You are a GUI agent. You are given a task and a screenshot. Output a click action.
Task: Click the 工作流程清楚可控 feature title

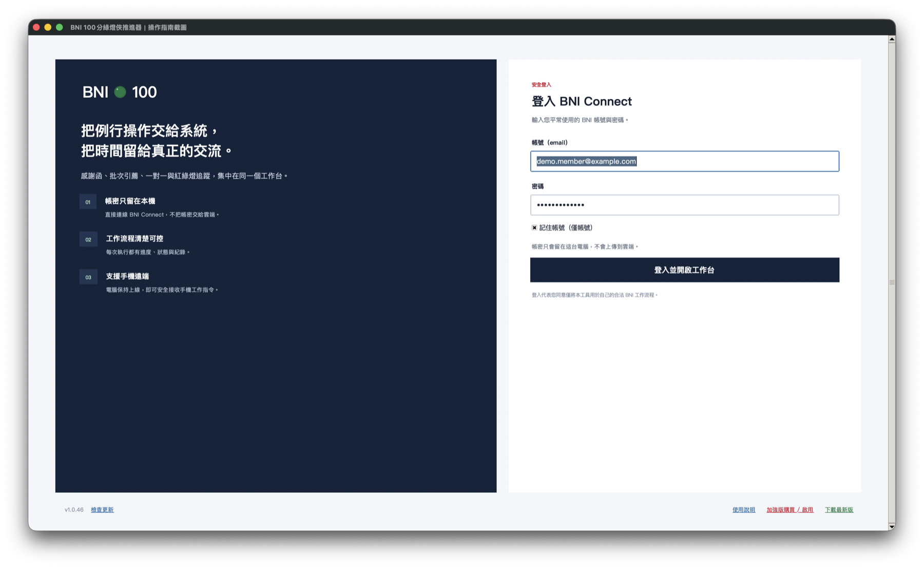click(x=134, y=238)
